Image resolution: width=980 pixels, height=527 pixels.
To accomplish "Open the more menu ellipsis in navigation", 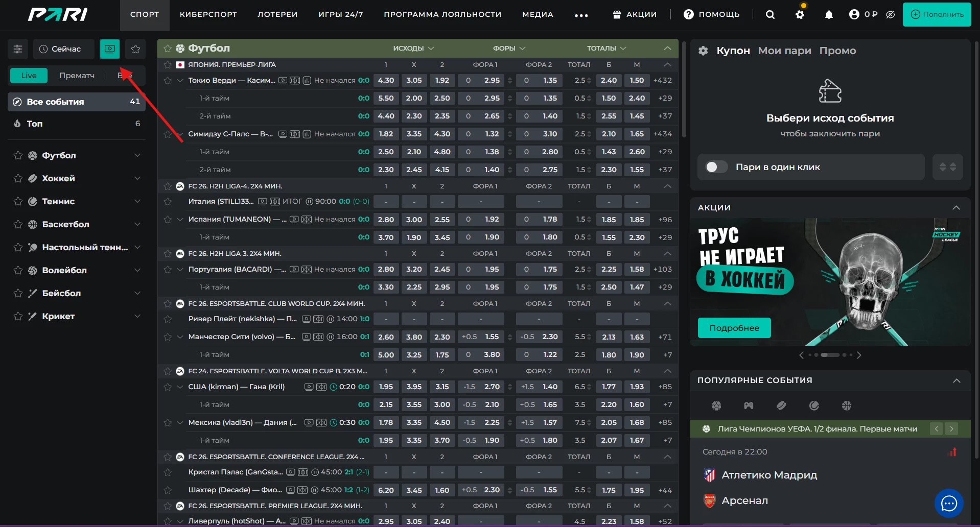I will point(581,15).
